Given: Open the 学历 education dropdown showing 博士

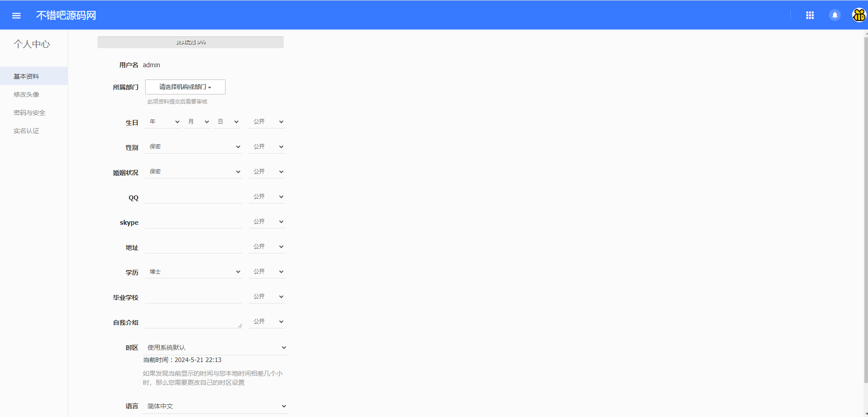Looking at the screenshot, I should tap(194, 272).
